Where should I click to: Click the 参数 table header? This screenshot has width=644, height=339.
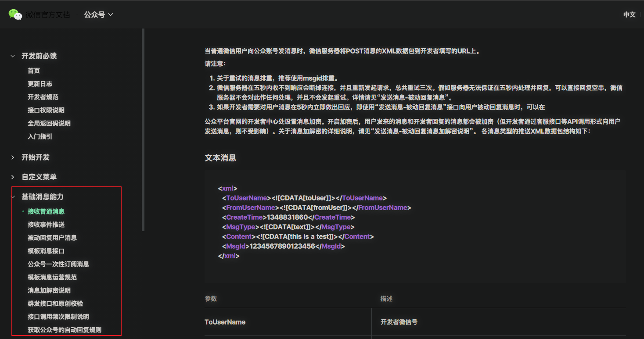coord(211,299)
